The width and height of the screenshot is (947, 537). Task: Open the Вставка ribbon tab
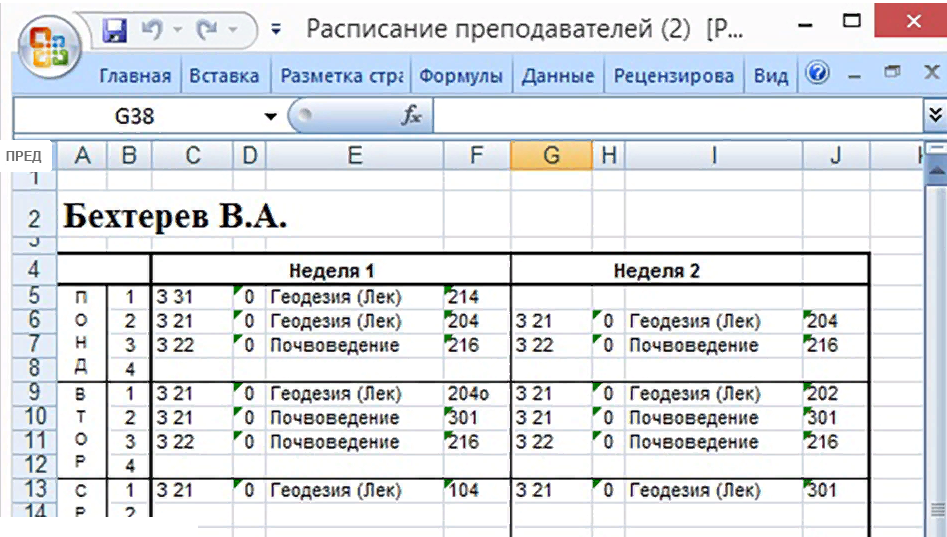click(224, 76)
